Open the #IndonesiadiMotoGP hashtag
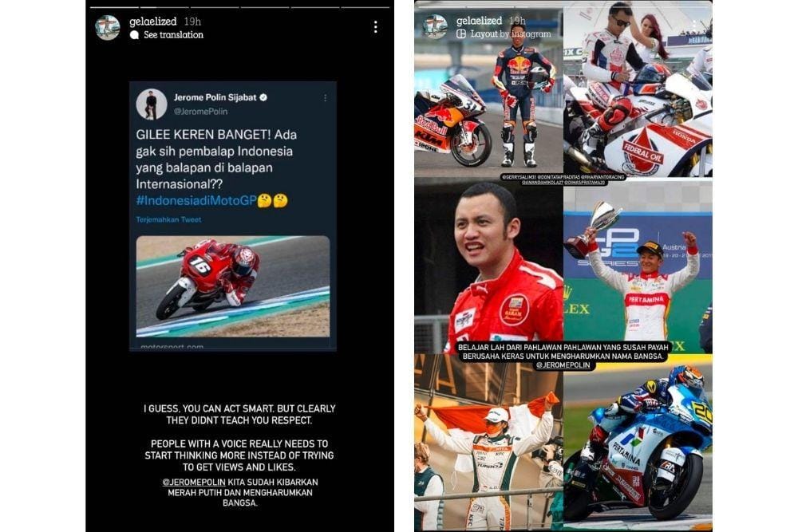The height and width of the screenshot is (532, 798). (196, 200)
